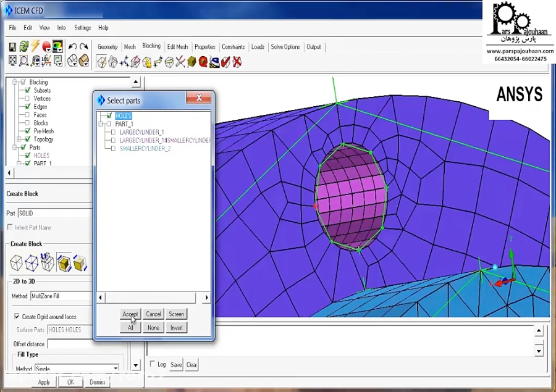This screenshot has width=556, height=392.
Task: Click the Screen button
Action: 176,314
